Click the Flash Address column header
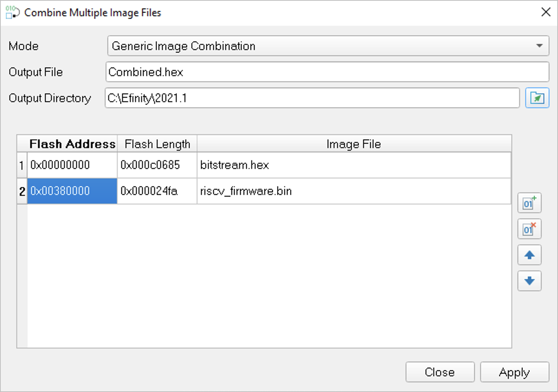The height and width of the screenshot is (392, 558). 72,144
